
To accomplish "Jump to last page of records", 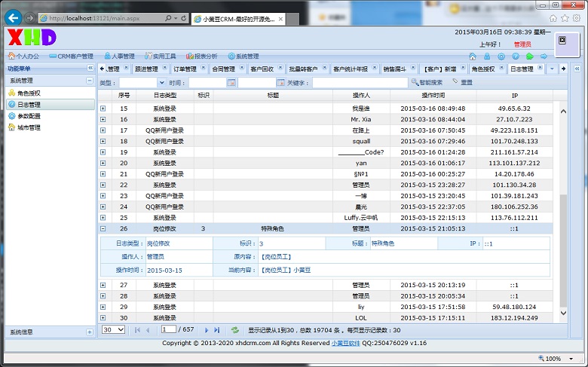I will click(x=217, y=330).
